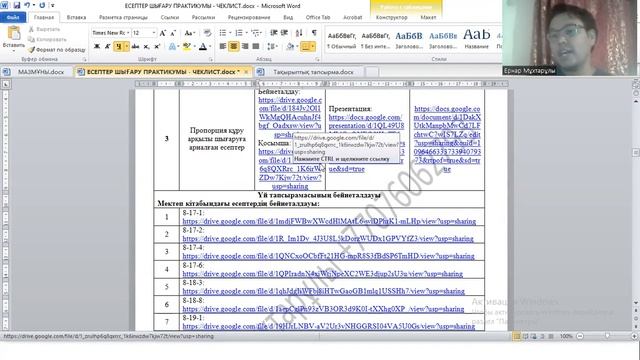Apply subscript formatting
This screenshot has width=640, height=360.
tap(146, 47)
